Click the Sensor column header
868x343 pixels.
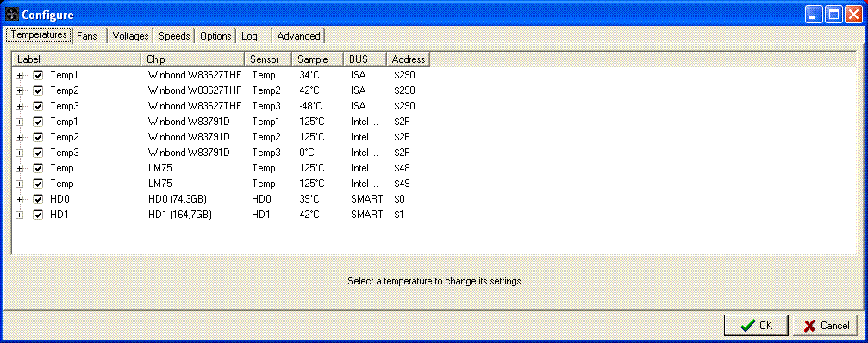pos(268,59)
